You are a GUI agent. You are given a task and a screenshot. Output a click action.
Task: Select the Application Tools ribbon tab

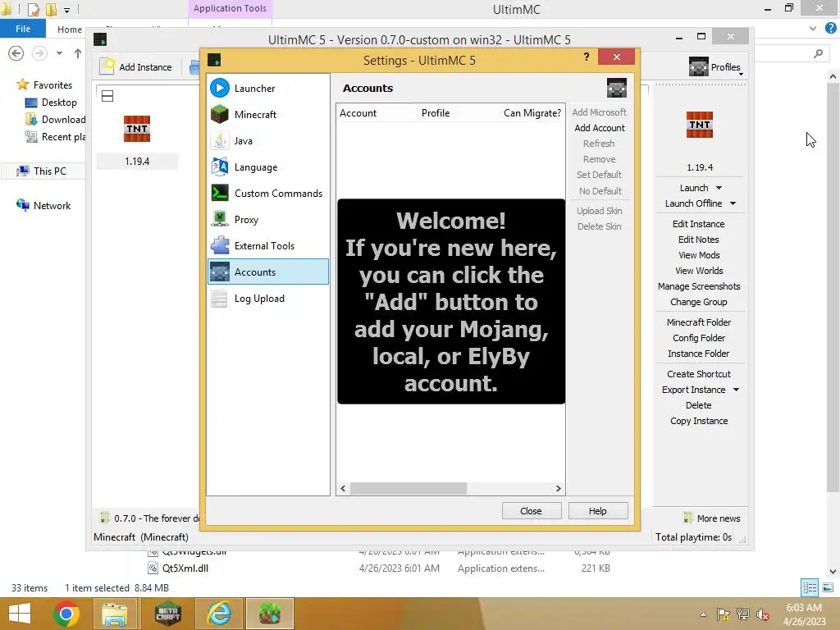(x=230, y=8)
